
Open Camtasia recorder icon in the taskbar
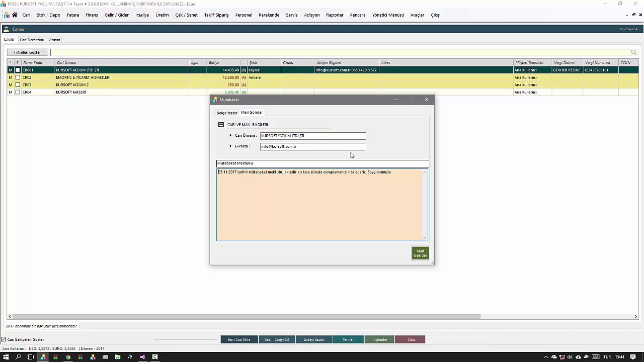pyautogui.click(x=155, y=357)
